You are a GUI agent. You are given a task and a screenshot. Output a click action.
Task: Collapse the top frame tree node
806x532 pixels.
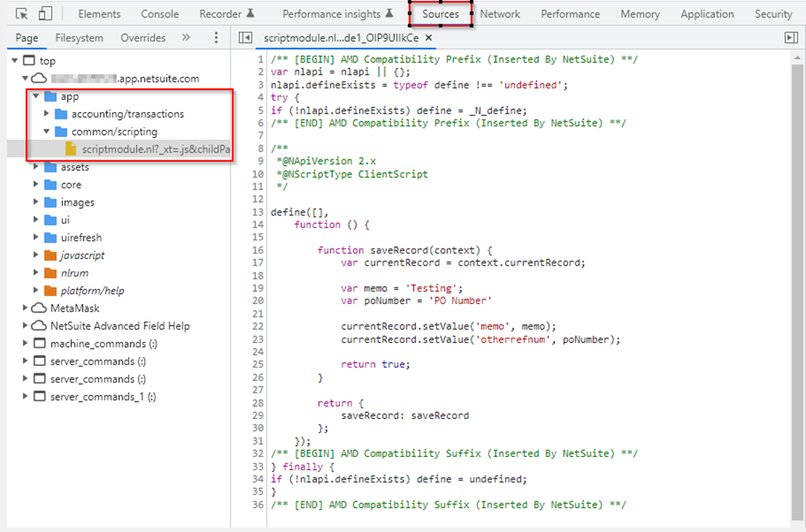pos(15,60)
